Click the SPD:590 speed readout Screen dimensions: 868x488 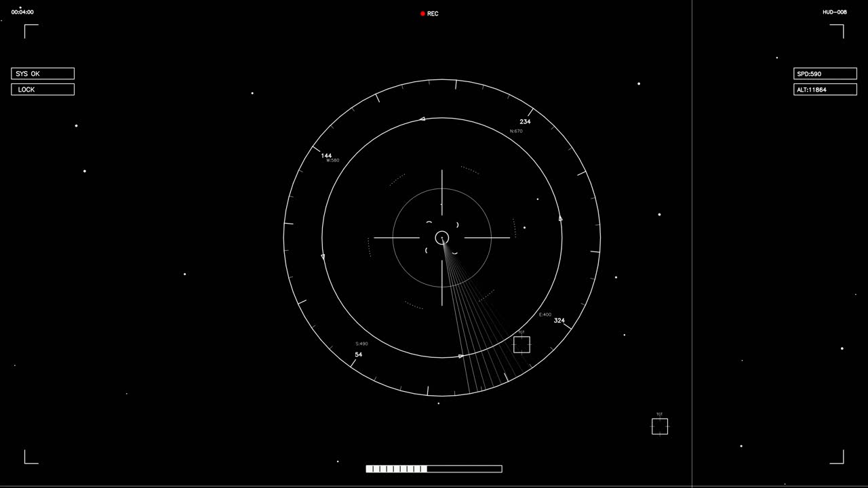(x=825, y=74)
